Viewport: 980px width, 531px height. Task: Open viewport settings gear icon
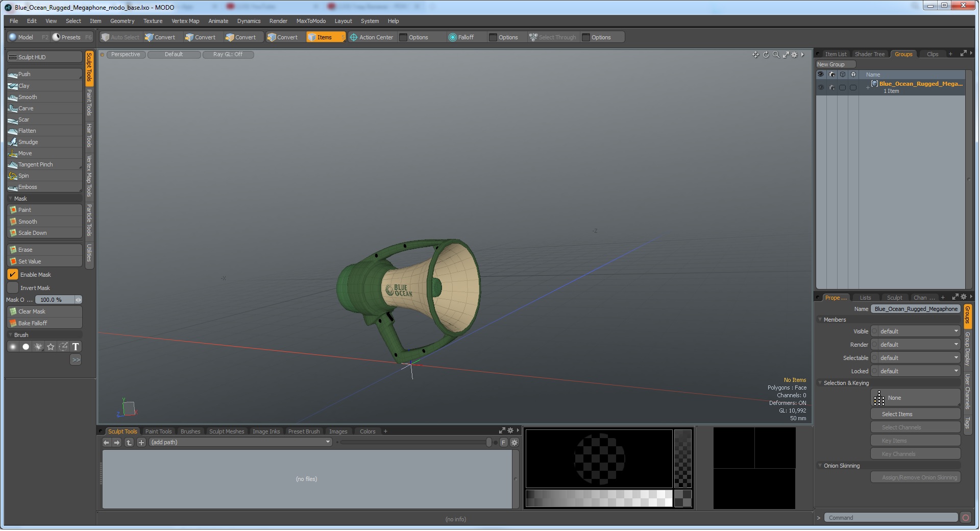pyautogui.click(x=794, y=55)
